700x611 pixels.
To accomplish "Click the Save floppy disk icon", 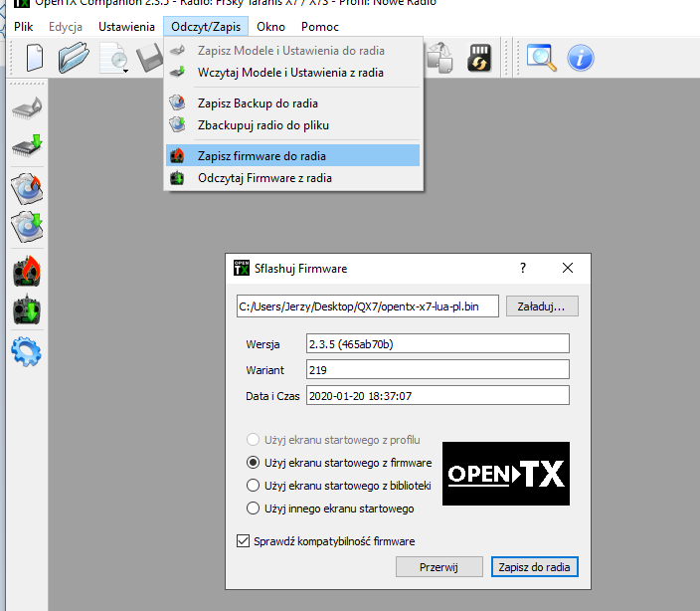I will pyautogui.click(x=150, y=58).
